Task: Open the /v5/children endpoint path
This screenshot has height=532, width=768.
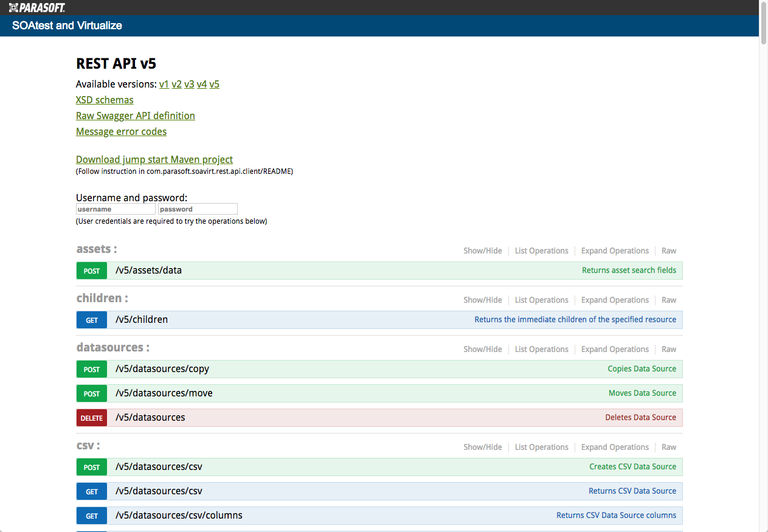Action: pos(142,320)
